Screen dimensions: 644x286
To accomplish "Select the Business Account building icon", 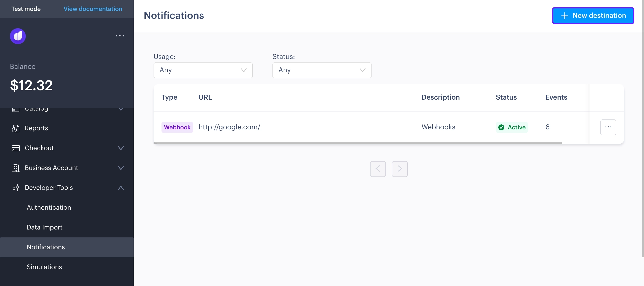I will click(16, 168).
